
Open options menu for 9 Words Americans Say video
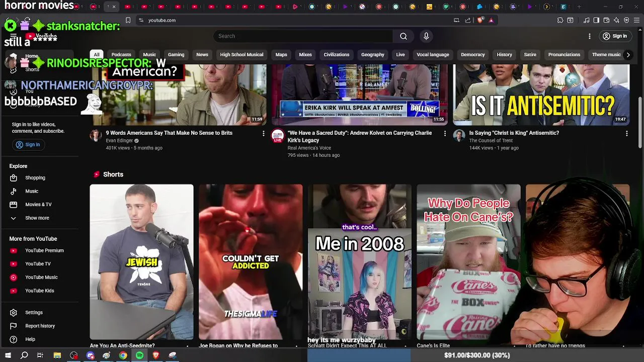tap(263, 133)
